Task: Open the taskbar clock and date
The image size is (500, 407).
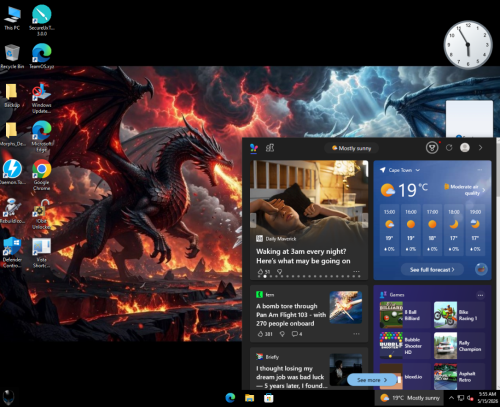Action: pyautogui.click(x=487, y=398)
